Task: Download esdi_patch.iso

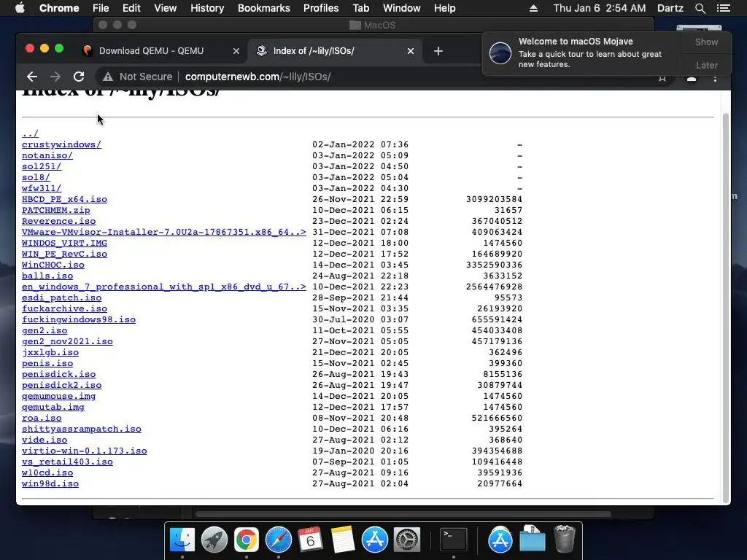Action: [x=61, y=297]
